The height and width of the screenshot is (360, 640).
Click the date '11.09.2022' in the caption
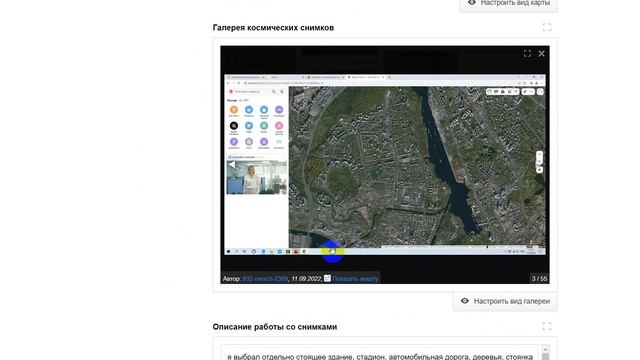click(x=306, y=279)
